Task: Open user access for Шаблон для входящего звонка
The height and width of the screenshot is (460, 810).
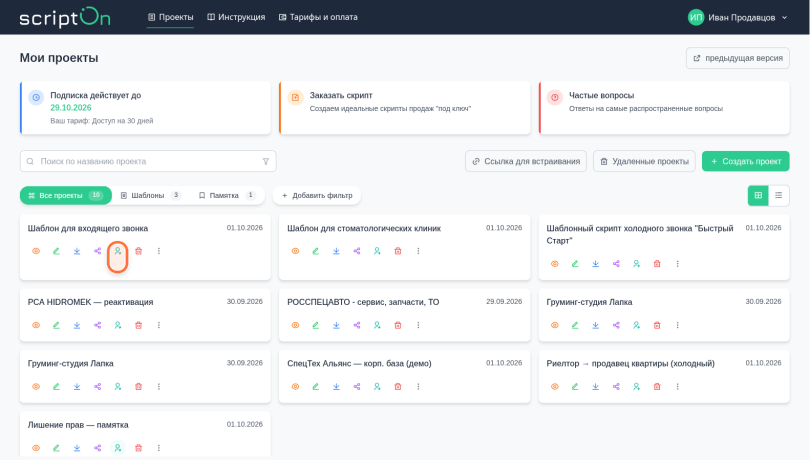Action: tap(118, 251)
